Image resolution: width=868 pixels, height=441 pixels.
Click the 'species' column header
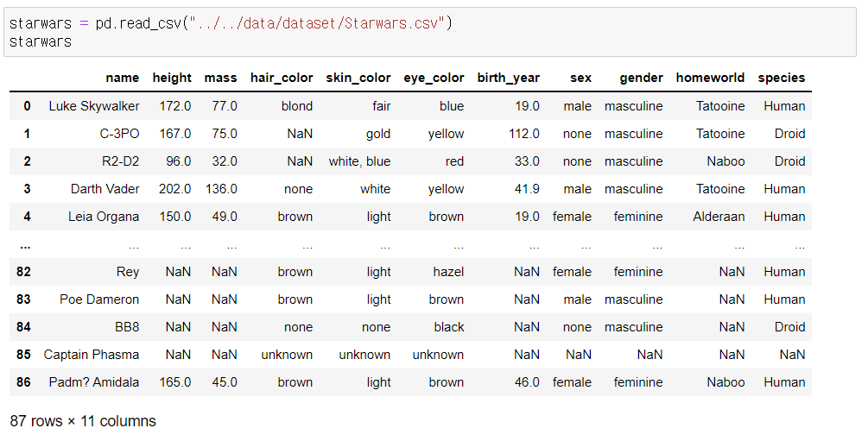click(x=781, y=78)
